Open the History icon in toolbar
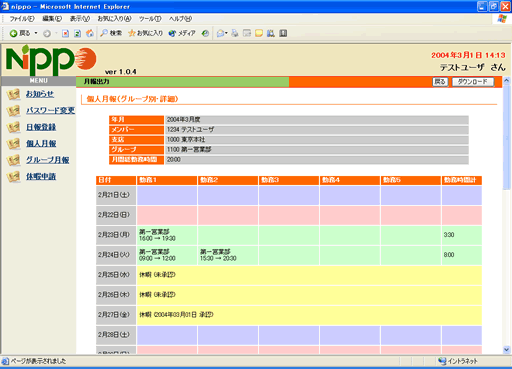The width and height of the screenshot is (512, 369). pos(205,33)
